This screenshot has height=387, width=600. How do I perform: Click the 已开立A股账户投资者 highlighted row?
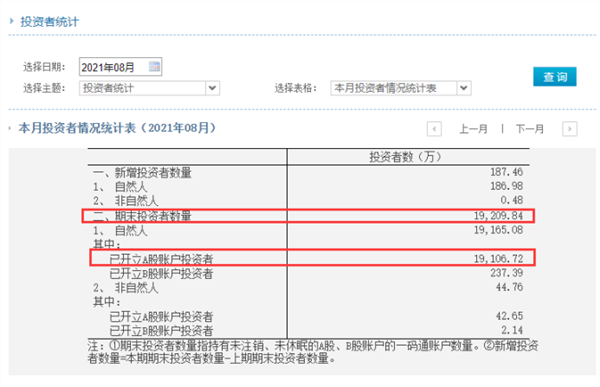coord(312,258)
